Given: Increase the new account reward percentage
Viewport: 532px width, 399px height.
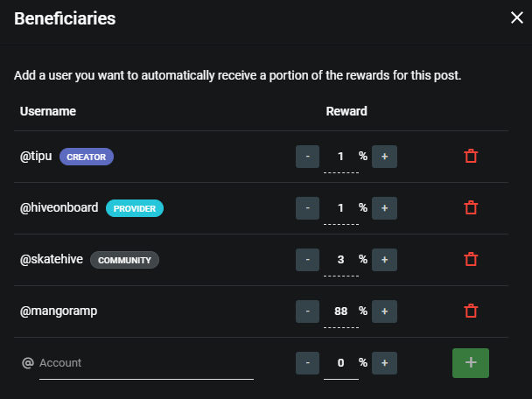Looking at the screenshot, I should pyautogui.click(x=384, y=363).
